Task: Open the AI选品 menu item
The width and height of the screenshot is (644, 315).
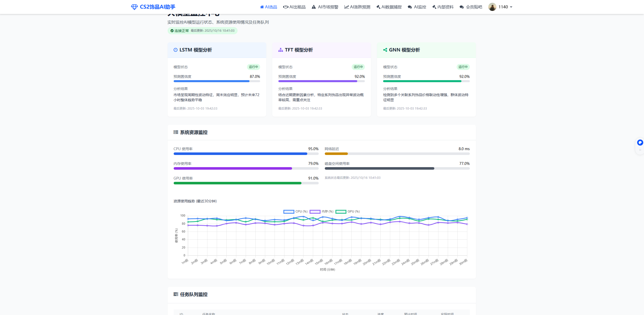Action: tap(269, 7)
